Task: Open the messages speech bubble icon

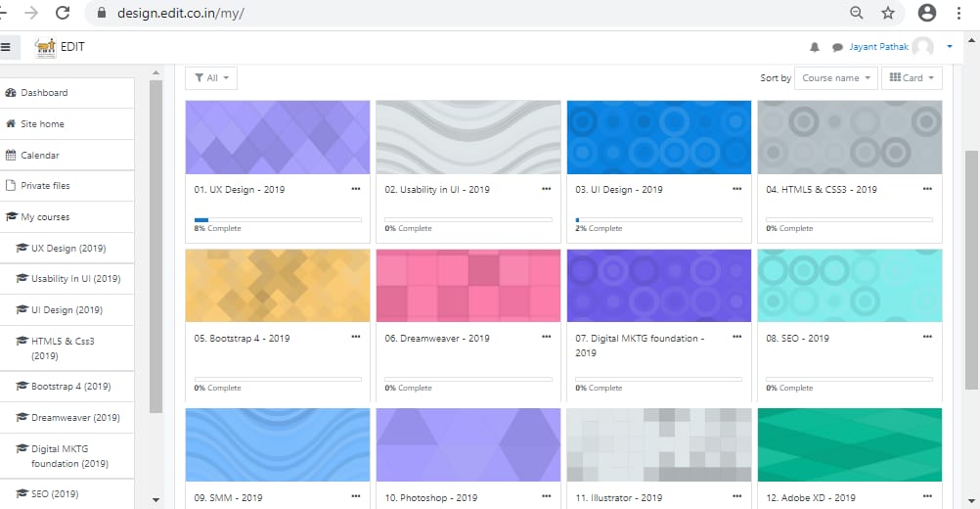Action: [837, 47]
